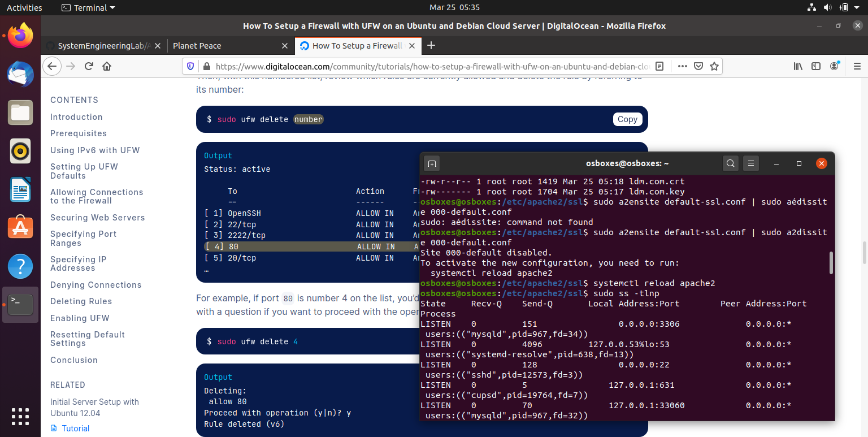This screenshot has height=437, width=868.
Task: Go to Securing Web Servers section
Action: pyautogui.click(x=98, y=218)
